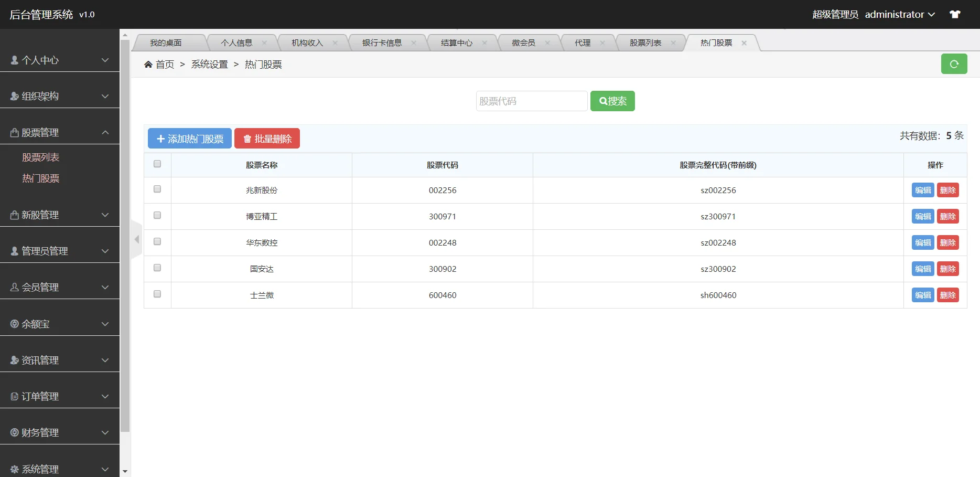Switch to the 我的桌面 tab
Screen dimensions: 980x477
point(166,43)
